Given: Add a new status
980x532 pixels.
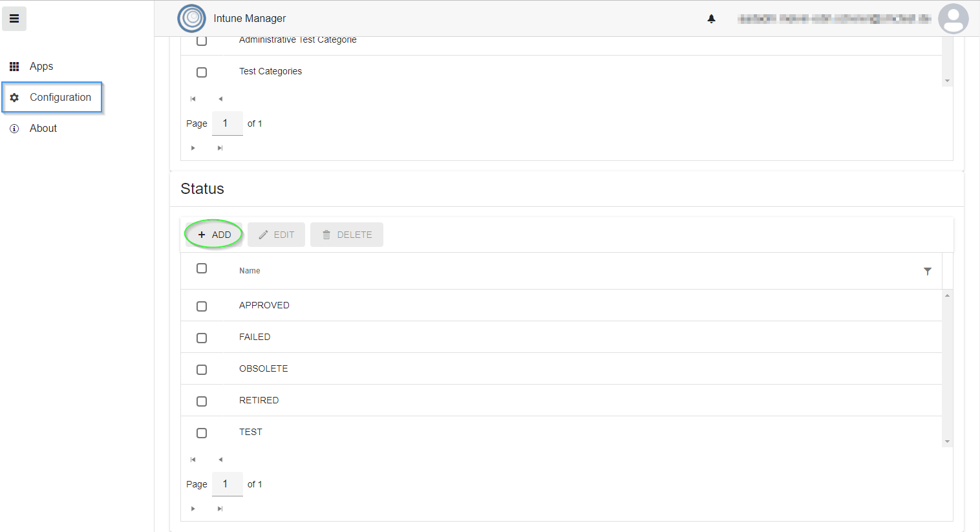Looking at the screenshot, I should pyautogui.click(x=214, y=235).
